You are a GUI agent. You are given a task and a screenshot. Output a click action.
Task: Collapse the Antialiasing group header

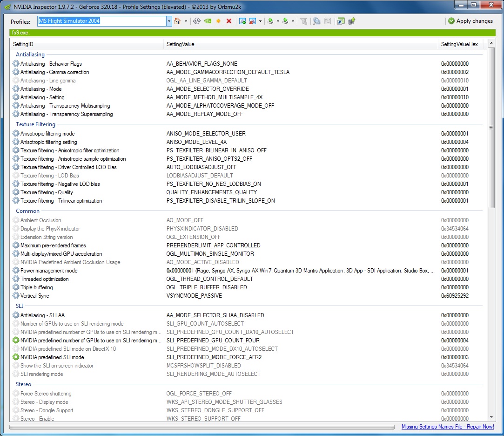[x=30, y=54]
